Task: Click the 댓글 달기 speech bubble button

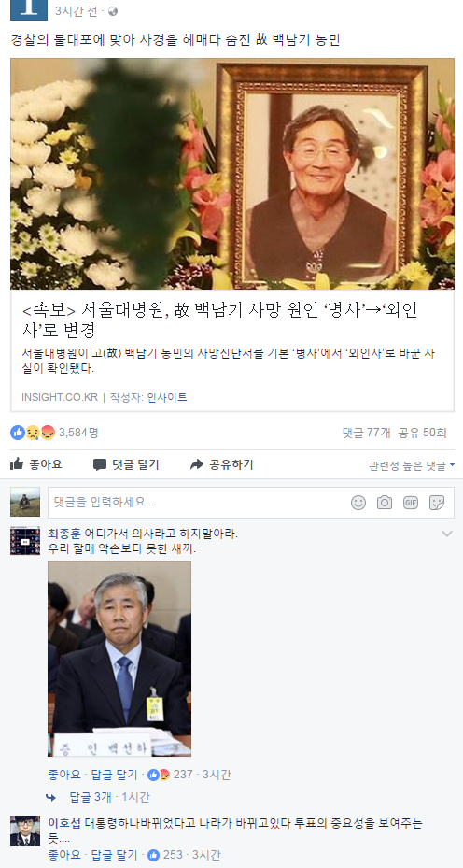Action: [126, 464]
